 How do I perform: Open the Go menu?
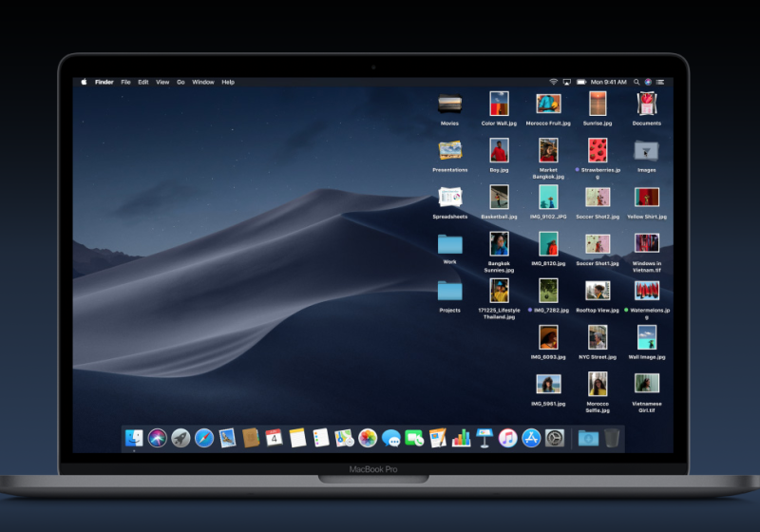(180, 82)
